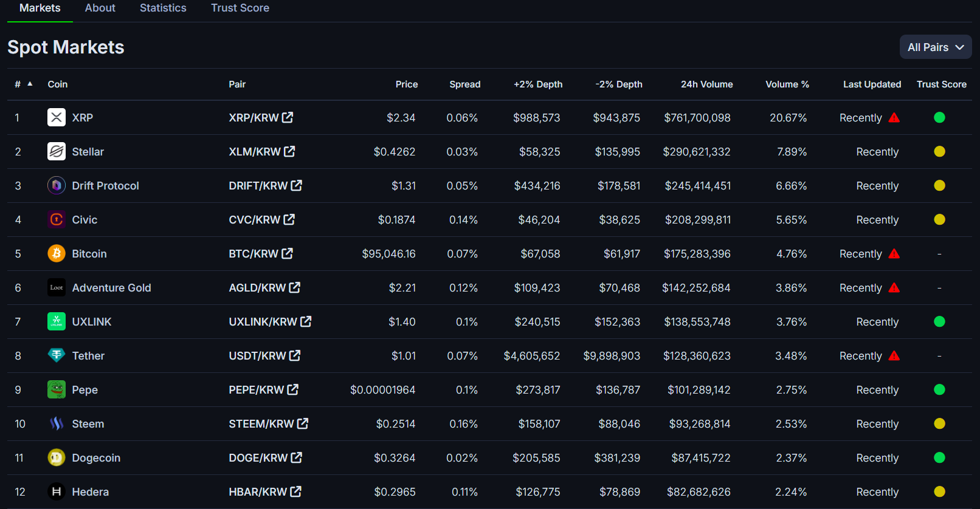
Task: Click the Drift Protocol coin logo
Action: point(57,185)
